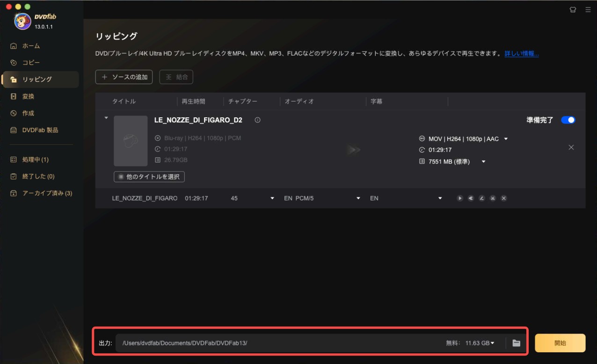Click the shirt skin icon at top right
Screen dimensions: 597x364
tap(573, 9)
